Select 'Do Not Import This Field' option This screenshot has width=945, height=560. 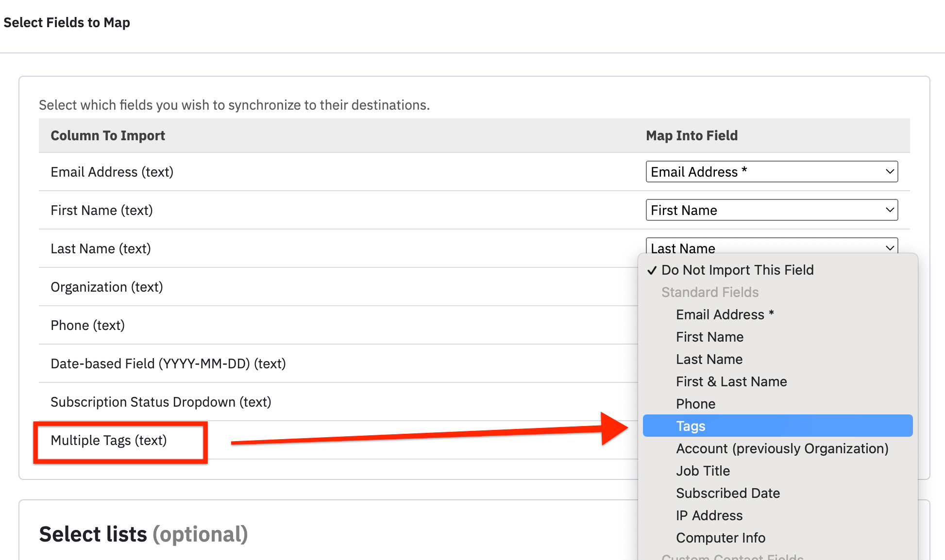pyautogui.click(x=737, y=270)
